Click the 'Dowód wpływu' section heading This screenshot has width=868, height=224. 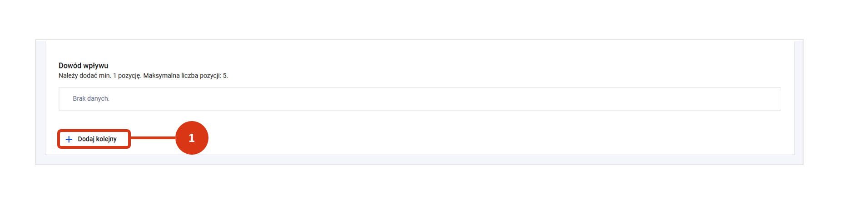83,66
